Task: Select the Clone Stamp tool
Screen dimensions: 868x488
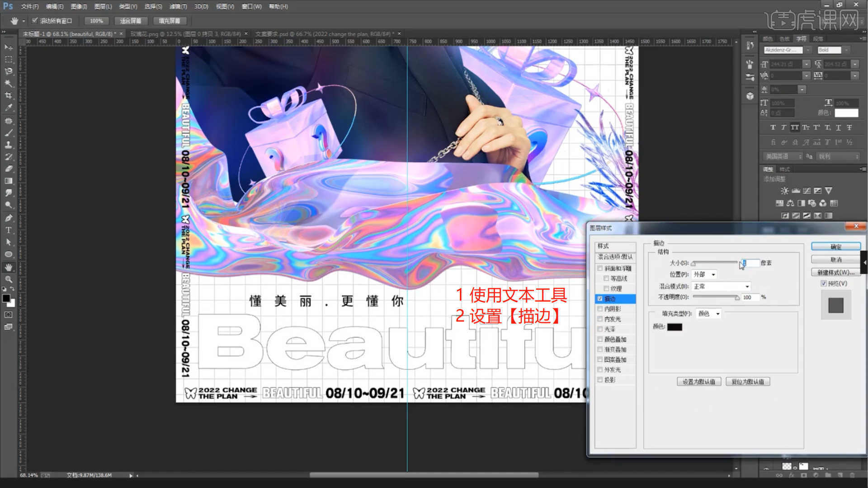Action: click(x=9, y=145)
